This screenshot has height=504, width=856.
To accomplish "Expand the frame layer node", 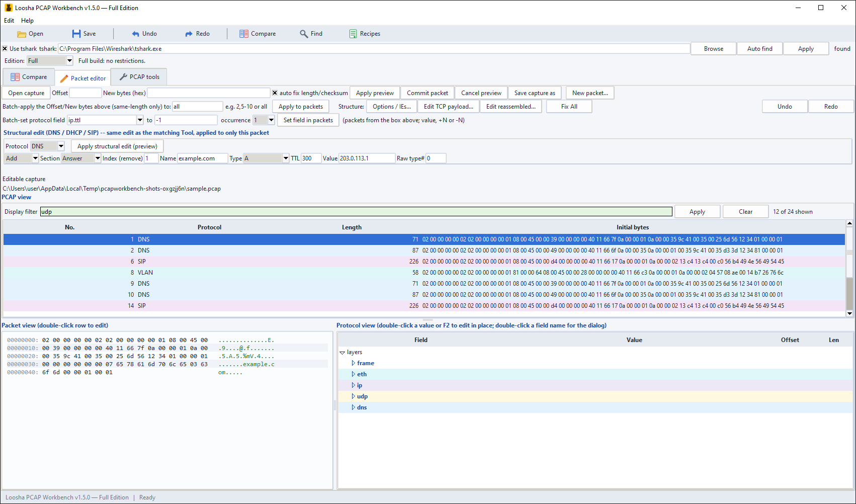I will pyautogui.click(x=353, y=363).
